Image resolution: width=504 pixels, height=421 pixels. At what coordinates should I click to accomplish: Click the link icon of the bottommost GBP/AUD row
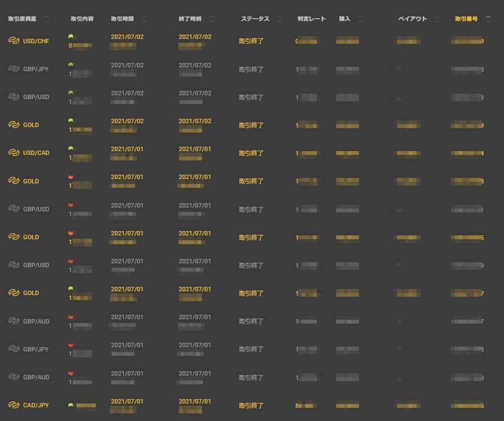tap(14, 377)
